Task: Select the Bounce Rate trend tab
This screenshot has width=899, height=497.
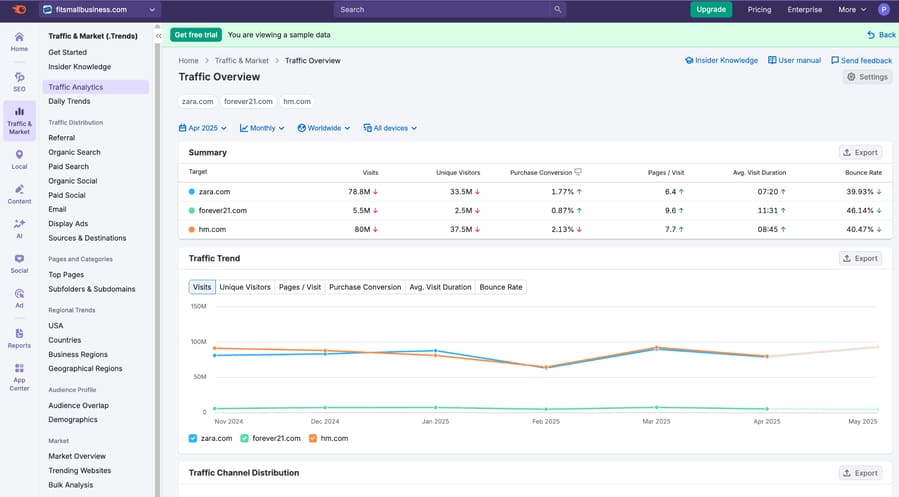Action: (501, 287)
